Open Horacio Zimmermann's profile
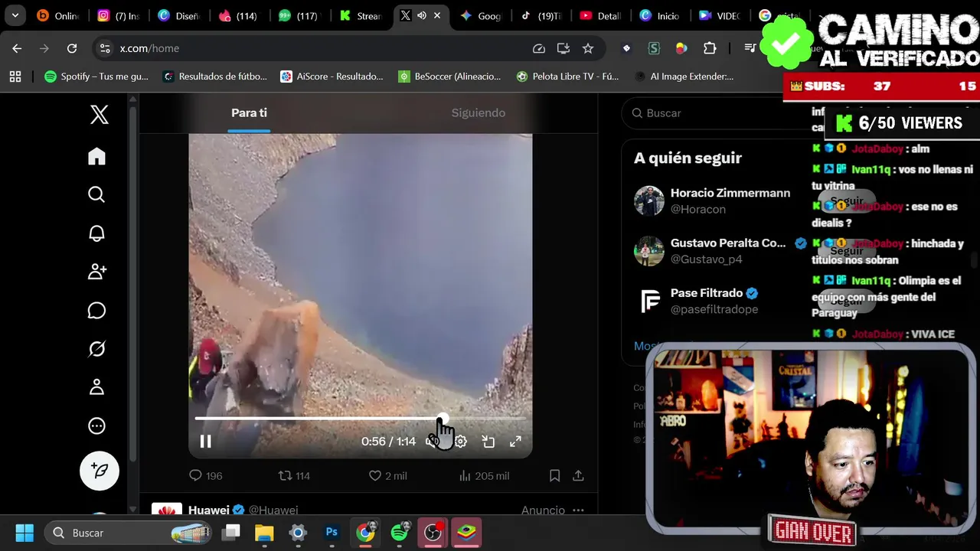980x551 pixels. point(730,193)
